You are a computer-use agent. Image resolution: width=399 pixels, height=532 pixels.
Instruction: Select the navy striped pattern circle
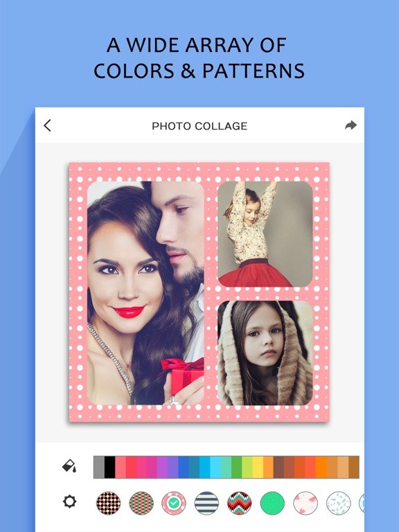(206, 503)
